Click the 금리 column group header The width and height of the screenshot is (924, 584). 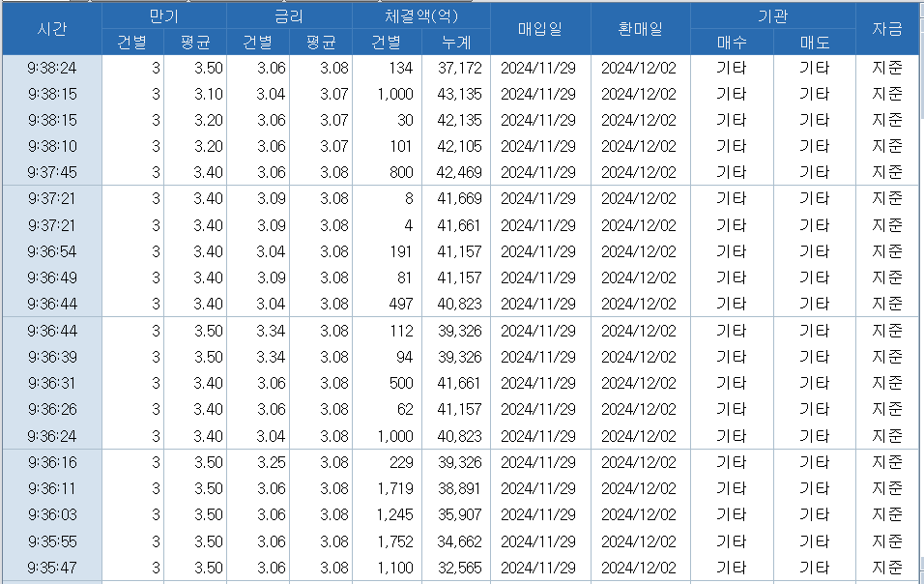click(289, 16)
